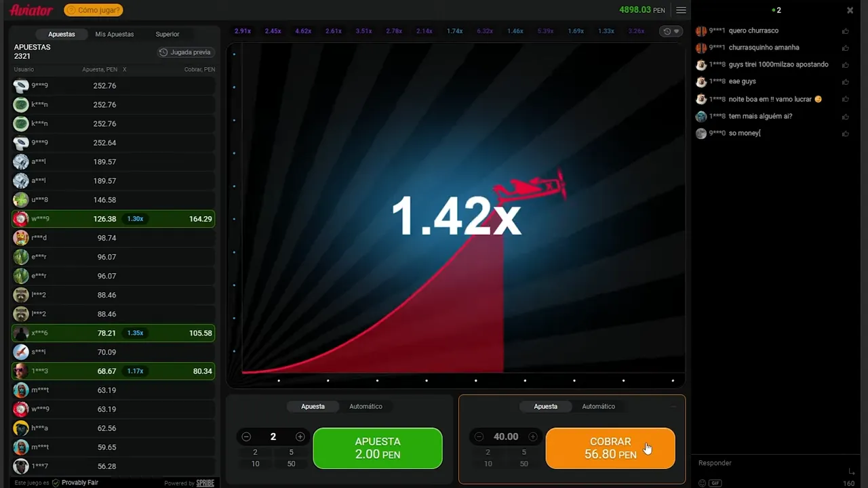Decrease left bet amount with minus
The height and width of the screenshot is (488, 868).
(246, 437)
